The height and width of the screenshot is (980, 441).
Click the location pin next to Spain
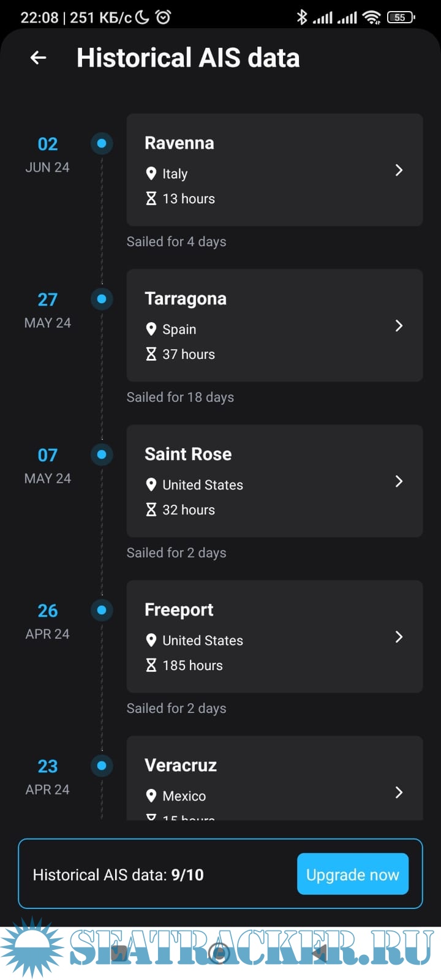151,330
